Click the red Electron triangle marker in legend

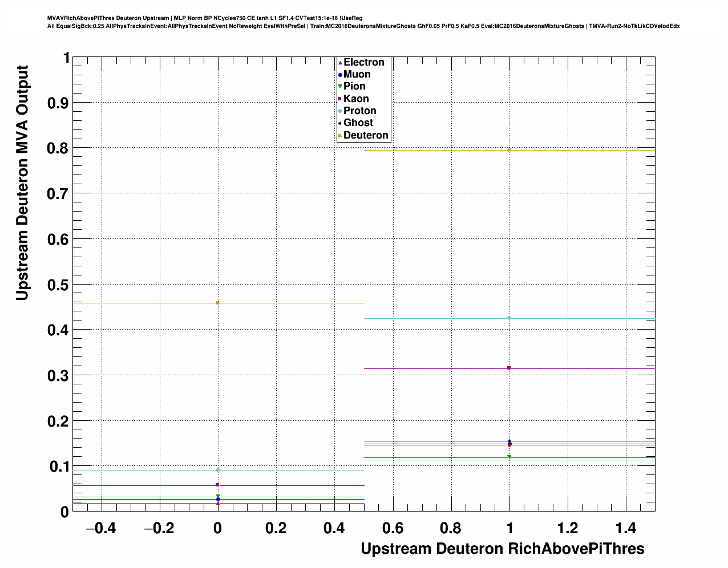pos(340,63)
